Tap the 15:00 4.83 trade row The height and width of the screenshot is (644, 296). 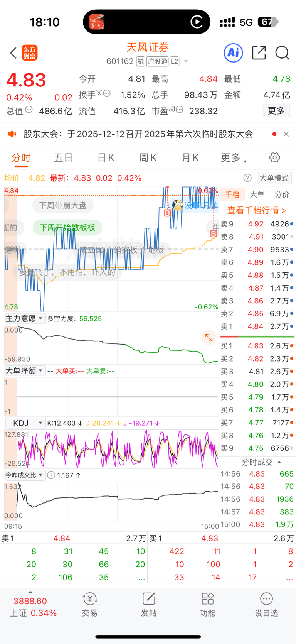pos(257,524)
